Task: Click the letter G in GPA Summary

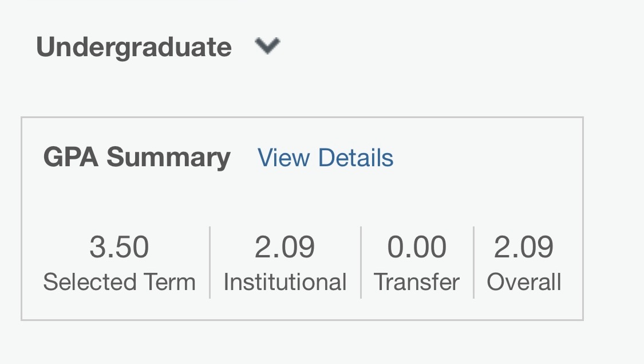Action: tap(53, 157)
